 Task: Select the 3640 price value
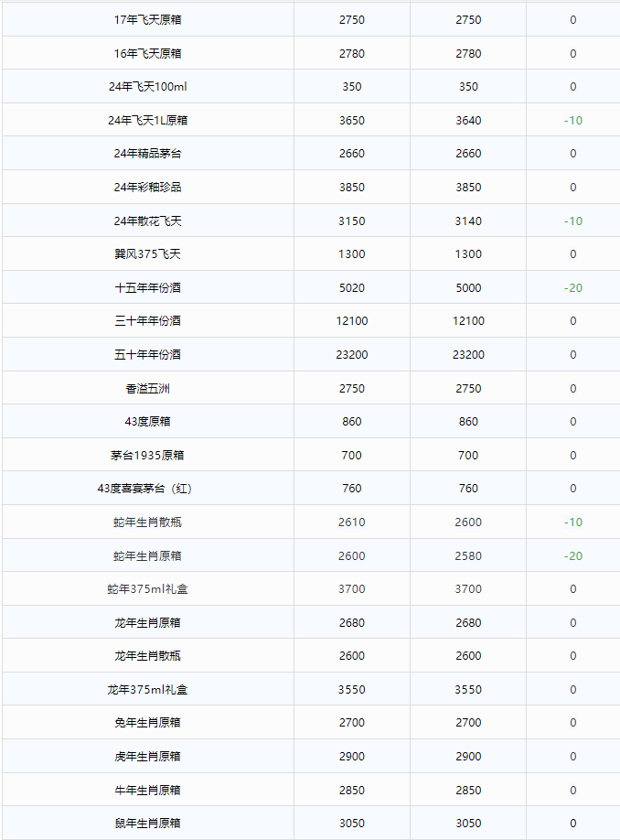point(468,121)
